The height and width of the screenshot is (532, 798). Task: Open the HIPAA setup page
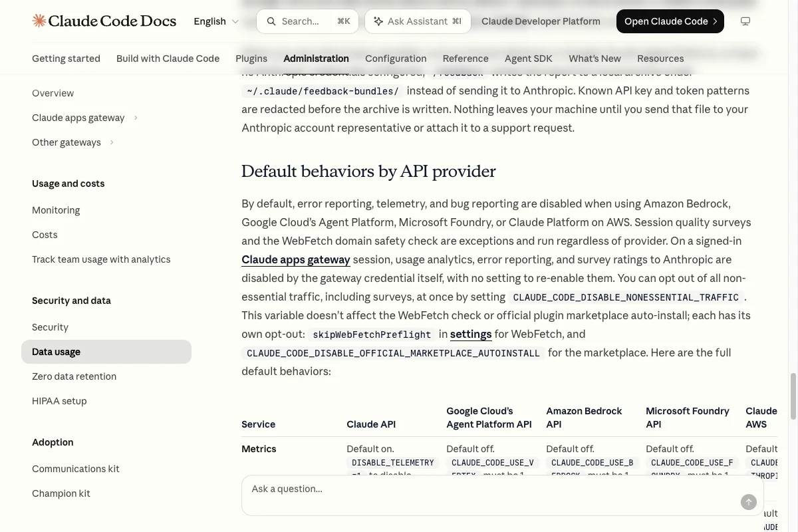coord(59,401)
